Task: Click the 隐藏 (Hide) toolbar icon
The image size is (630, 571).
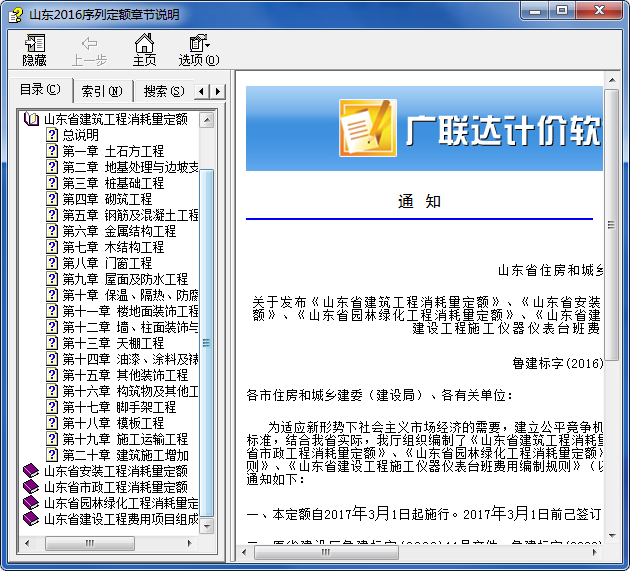Action: pos(35,50)
